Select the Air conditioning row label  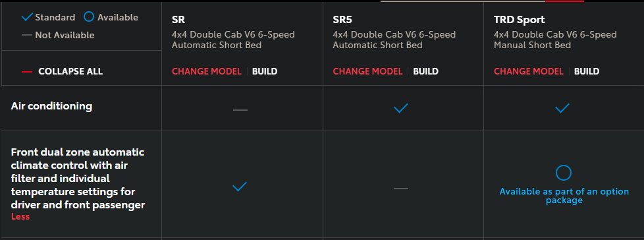coord(51,106)
